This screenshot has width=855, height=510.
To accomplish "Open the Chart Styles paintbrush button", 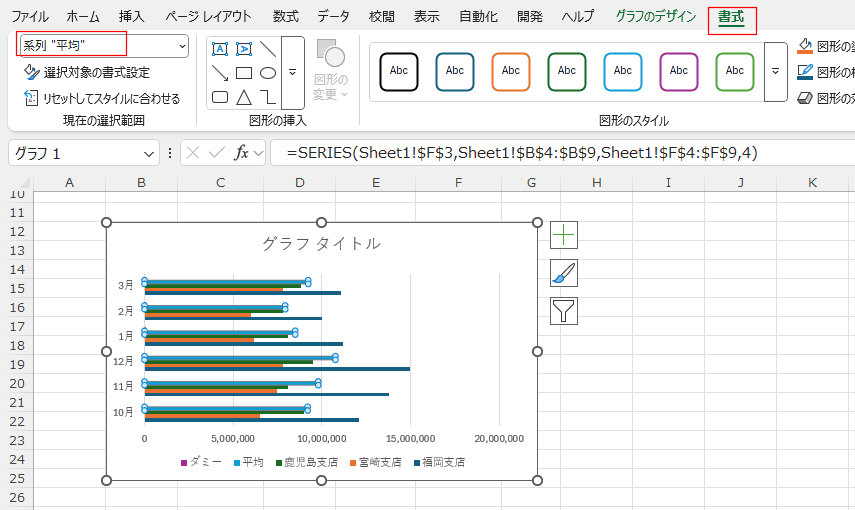I will point(564,273).
